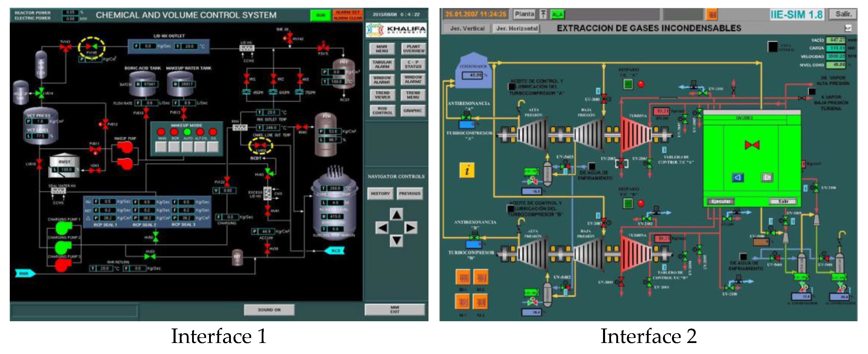Click the navigator up arrow
868x354 pixels.
[x=396, y=214]
